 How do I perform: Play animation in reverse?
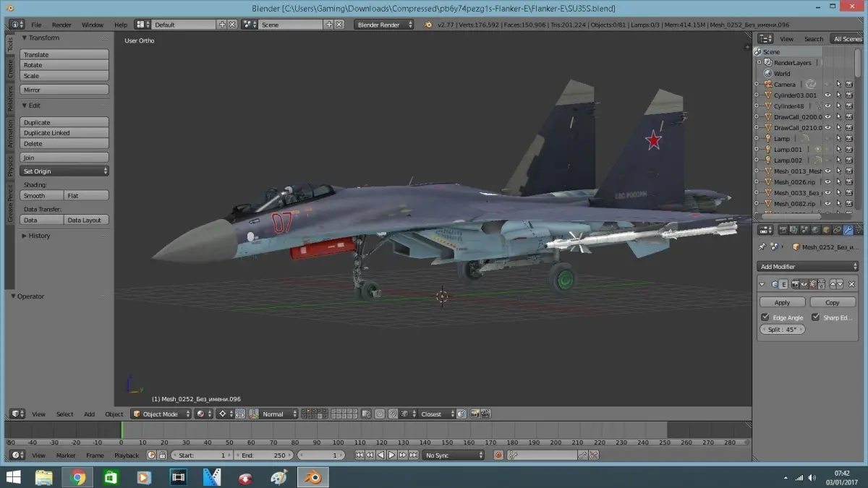coord(380,455)
